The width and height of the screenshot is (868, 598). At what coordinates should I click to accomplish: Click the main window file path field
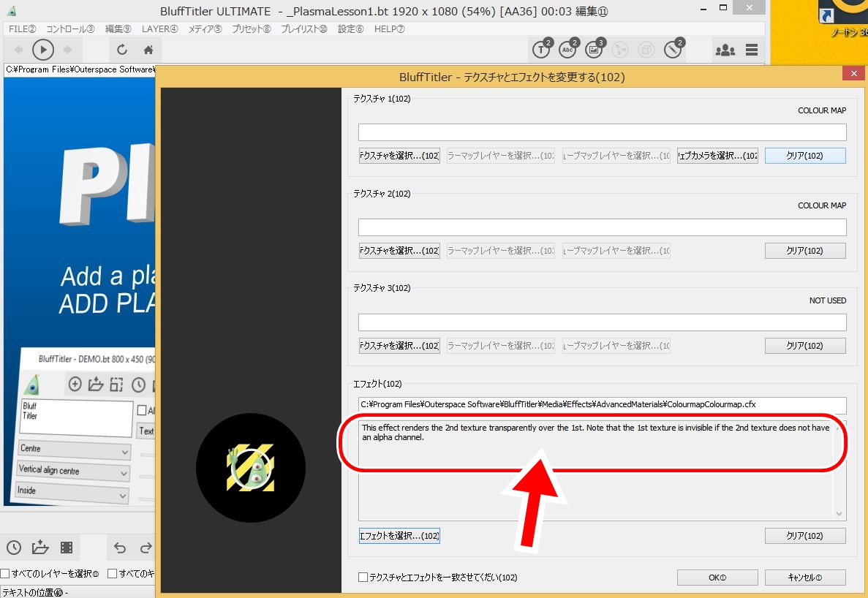(80, 69)
